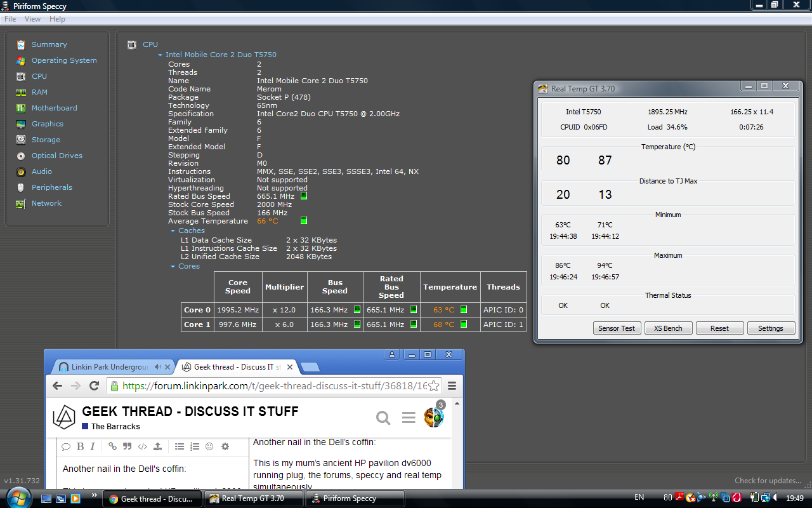Open the View menu in Speccy
This screenshot has width=812, height=508.
[x=32, y=19]
